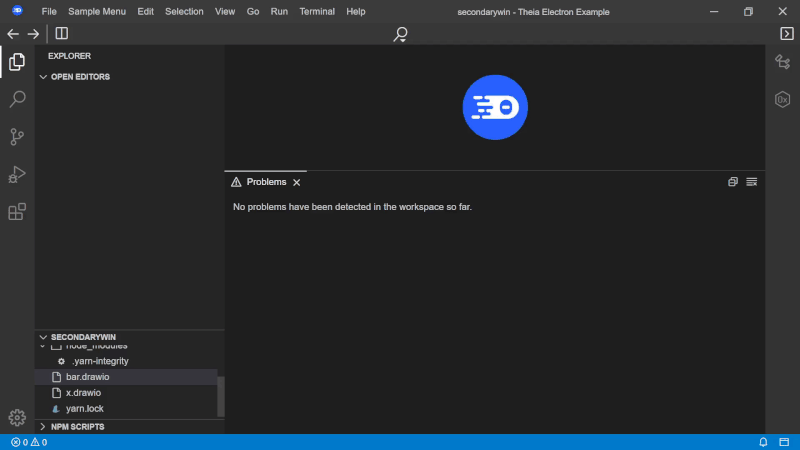
Task: Open the Edit menu
Action: coord(145,11)
